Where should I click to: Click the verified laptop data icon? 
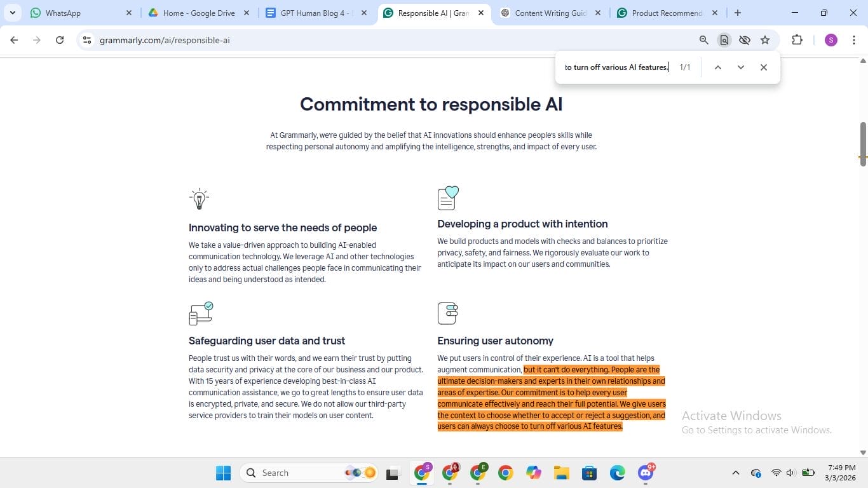201,314
